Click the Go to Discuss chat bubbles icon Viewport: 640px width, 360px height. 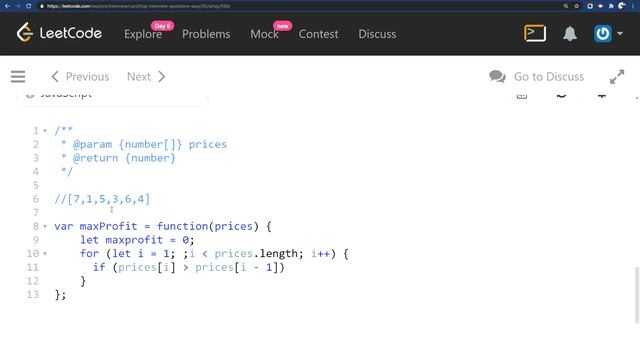point(497,76)
